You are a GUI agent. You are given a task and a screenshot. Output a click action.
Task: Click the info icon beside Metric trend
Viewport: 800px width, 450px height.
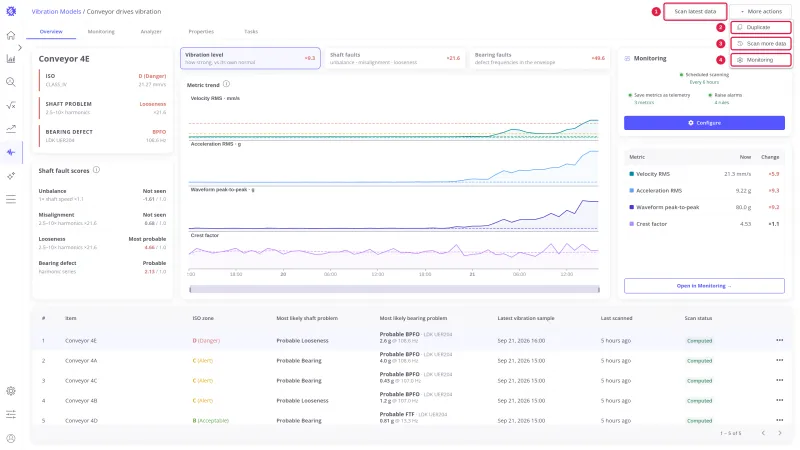click(227, 84)
